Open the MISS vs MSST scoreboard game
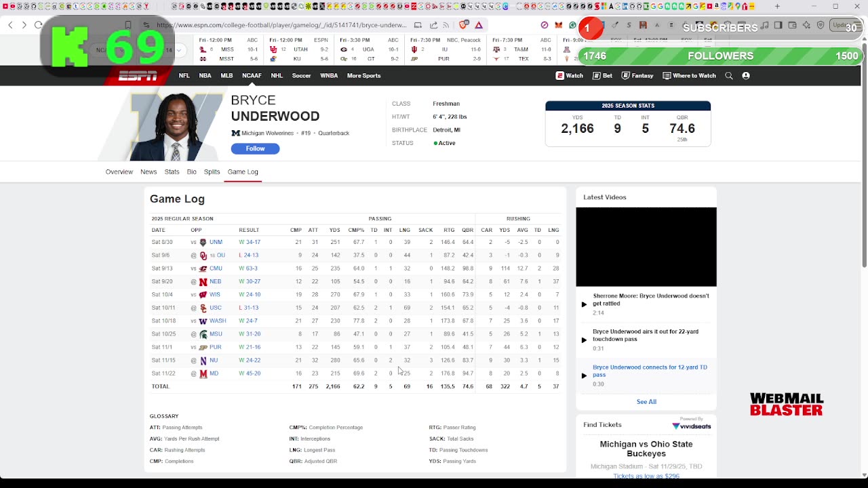This screenshot has height=488, width=868. click(228, 49)
